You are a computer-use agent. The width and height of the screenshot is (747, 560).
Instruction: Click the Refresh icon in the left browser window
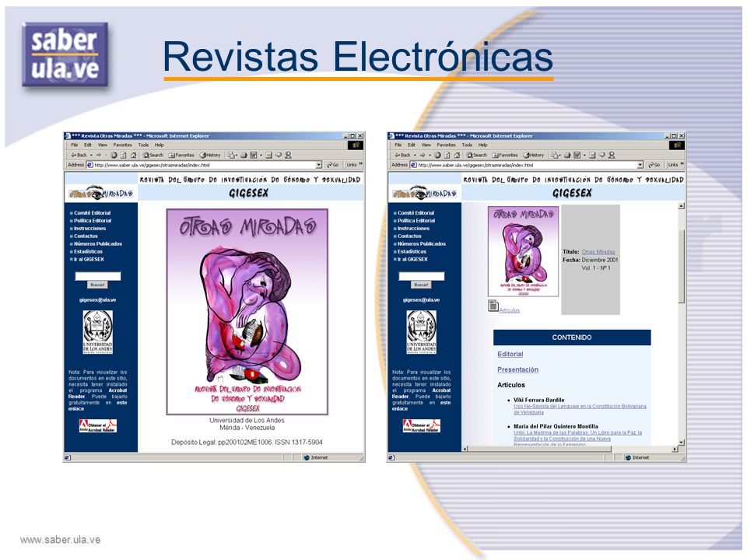[x=124, y=155]
